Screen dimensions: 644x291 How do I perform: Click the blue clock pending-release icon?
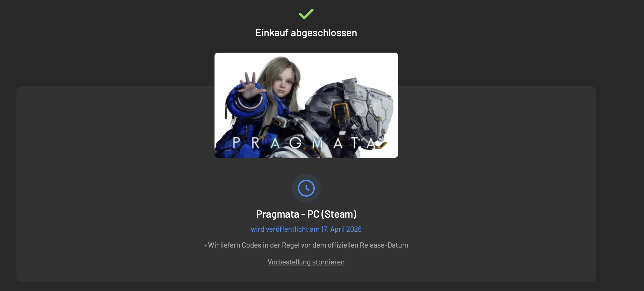click(306, 188)
